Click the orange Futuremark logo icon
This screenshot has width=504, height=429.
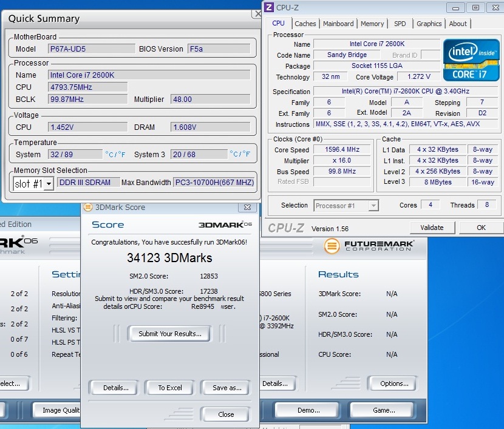[x=332, y=246]
